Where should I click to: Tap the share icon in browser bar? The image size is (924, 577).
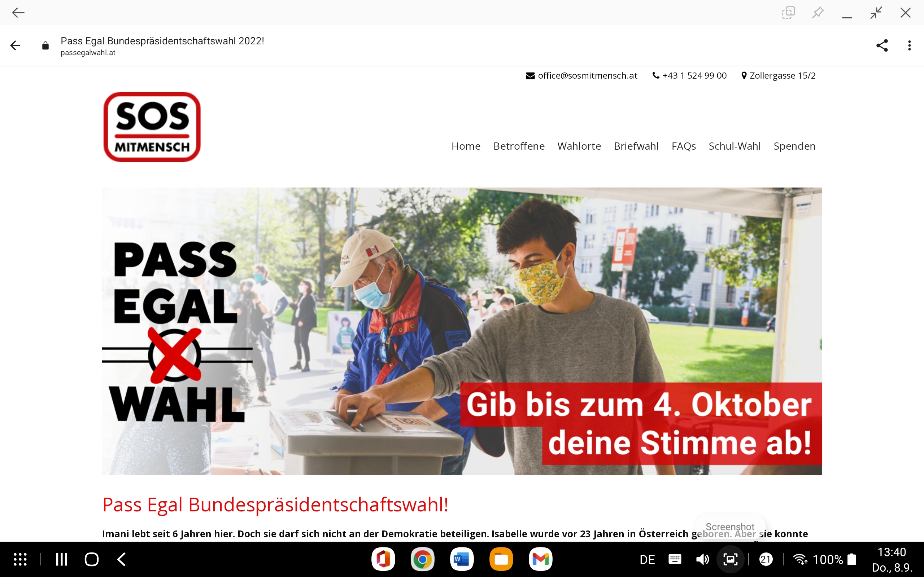pyautogui.click(x=882, y=45)
